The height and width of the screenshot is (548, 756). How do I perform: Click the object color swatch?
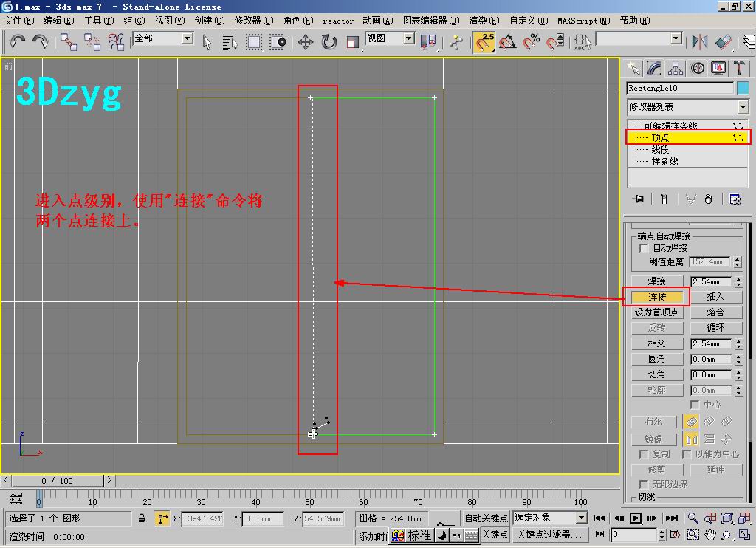(743, 88)
